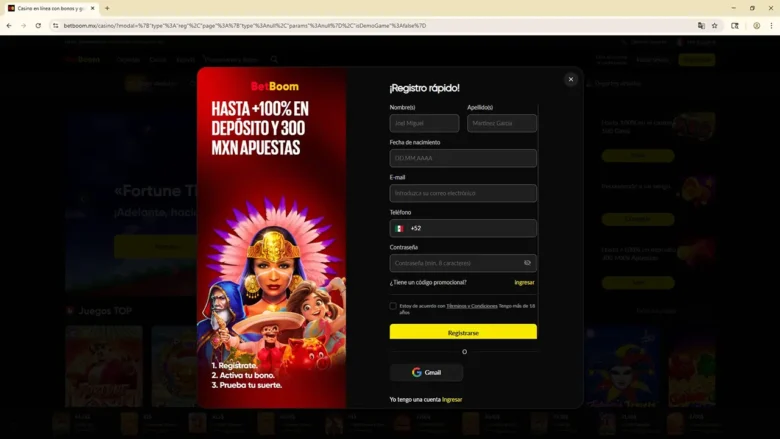The height and width of the screenshot is (439, 780).
Task: Open site information icon in address bar
Action: click(x=56, y=25)
